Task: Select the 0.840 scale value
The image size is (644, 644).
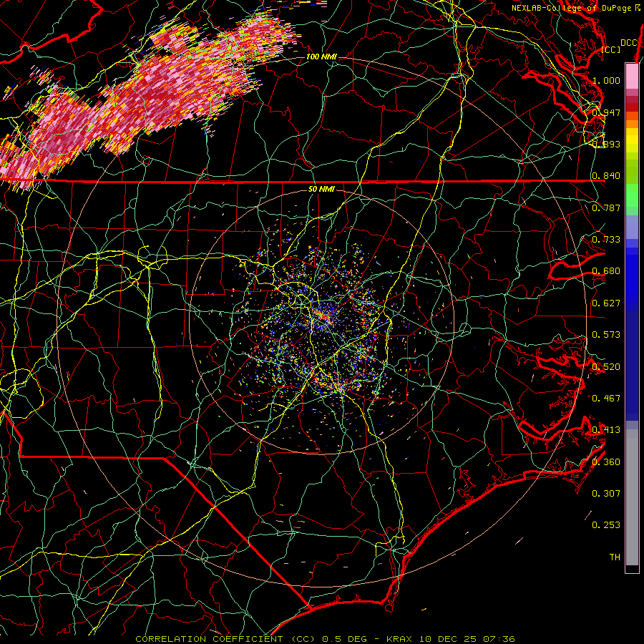Action: click(x=606, y=176)
